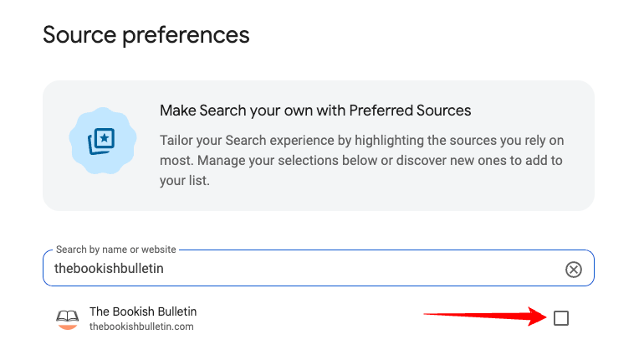This screenshot has height=350, width=644.
Task: Click the light blue scalloped badge edge
Action: (x=74, y=142)
